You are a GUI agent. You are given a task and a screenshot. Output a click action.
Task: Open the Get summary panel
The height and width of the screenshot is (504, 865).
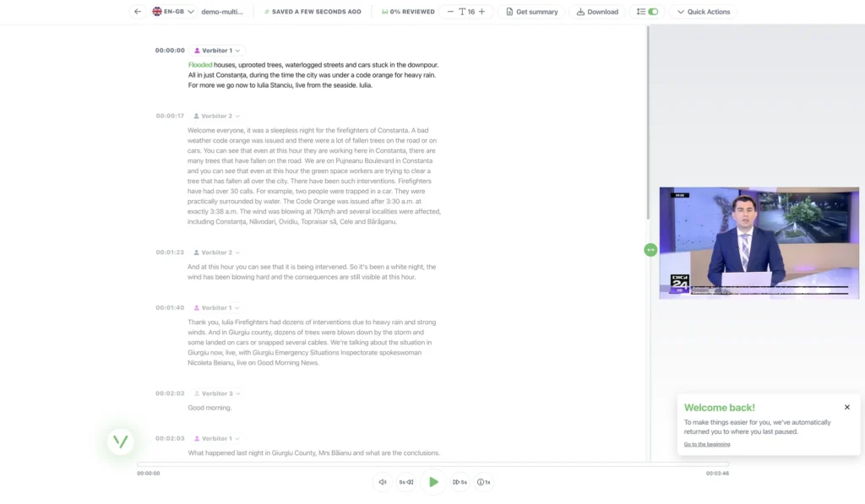pos(530,12)
